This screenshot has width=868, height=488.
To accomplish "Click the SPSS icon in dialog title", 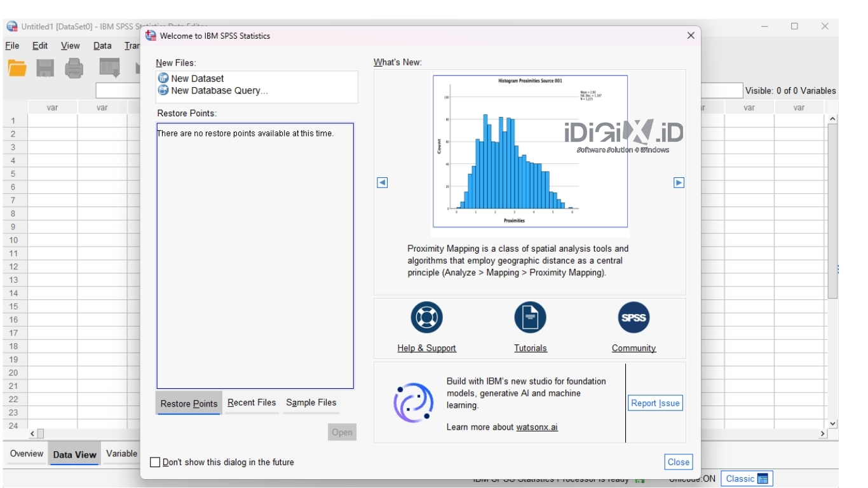I will click(151, 36).
